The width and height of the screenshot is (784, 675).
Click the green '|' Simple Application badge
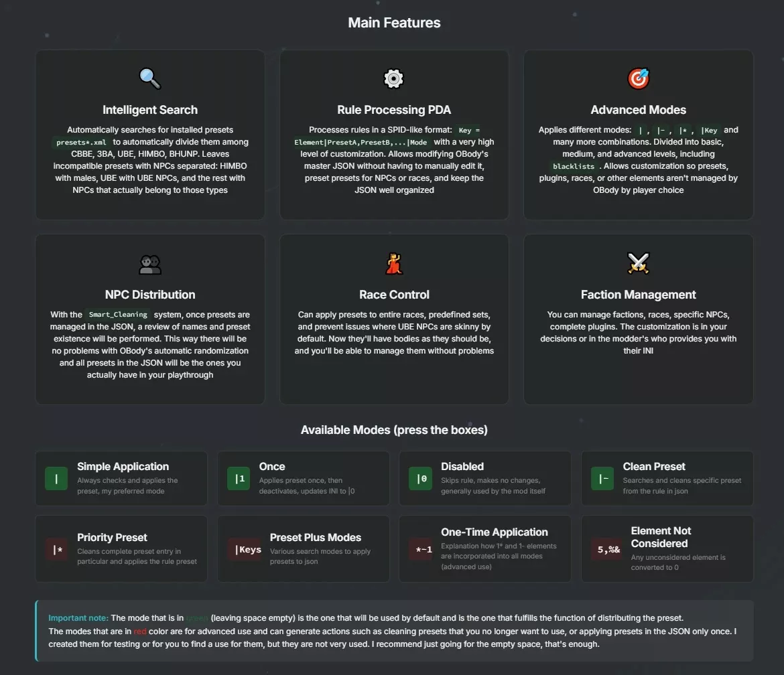(56, 479)
